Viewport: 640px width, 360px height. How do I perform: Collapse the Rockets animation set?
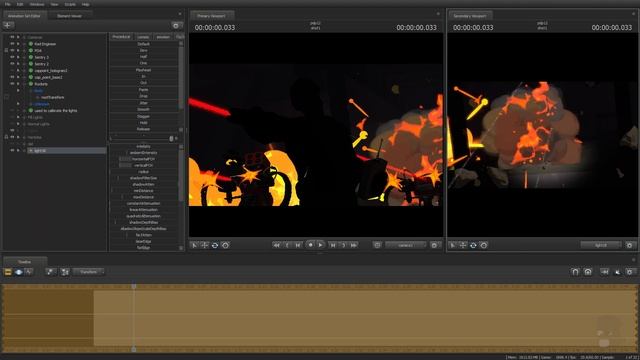(x=24, y=84)
